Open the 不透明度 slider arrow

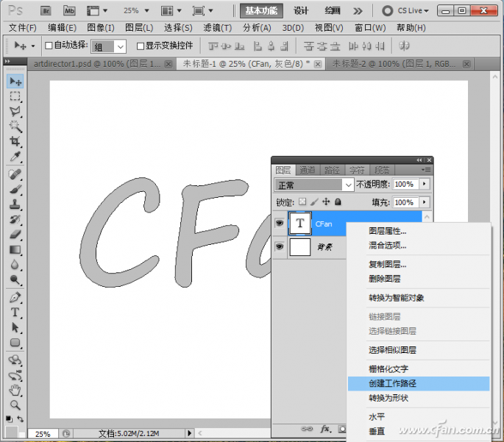(425, 184)
